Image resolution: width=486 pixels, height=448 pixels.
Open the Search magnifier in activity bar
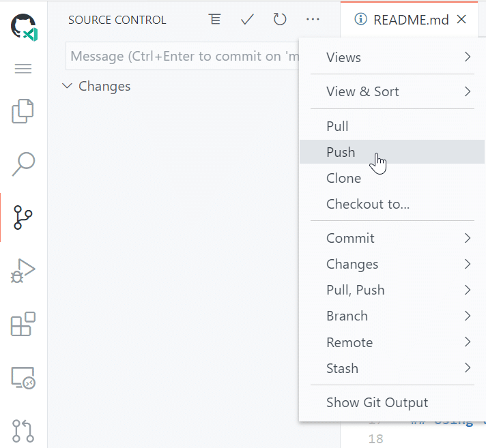pos(23,164)
